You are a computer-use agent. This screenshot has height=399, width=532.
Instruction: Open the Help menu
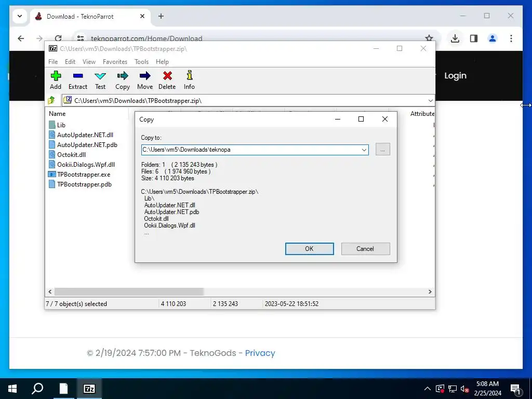coord(162,62)
